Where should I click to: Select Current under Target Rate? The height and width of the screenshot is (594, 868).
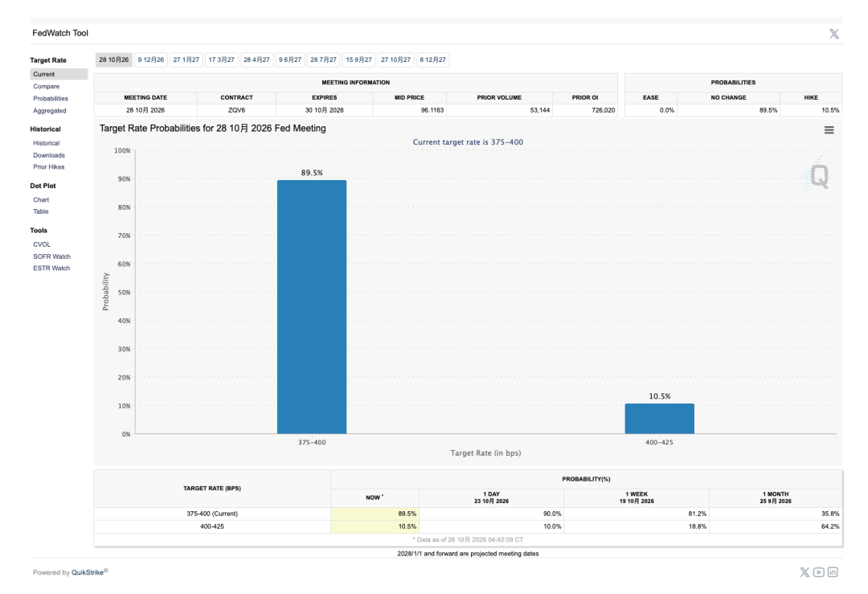[59, 74]
